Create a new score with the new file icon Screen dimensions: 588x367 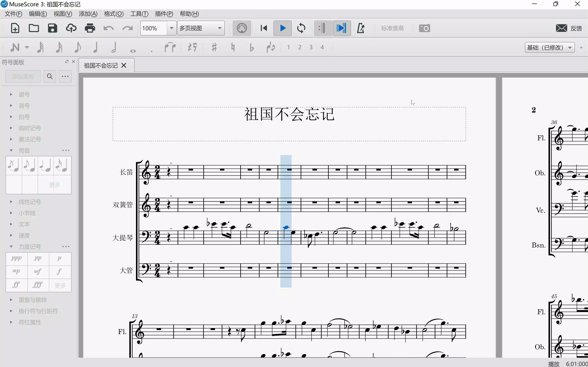pyautogui.click(x=15, y=28)
